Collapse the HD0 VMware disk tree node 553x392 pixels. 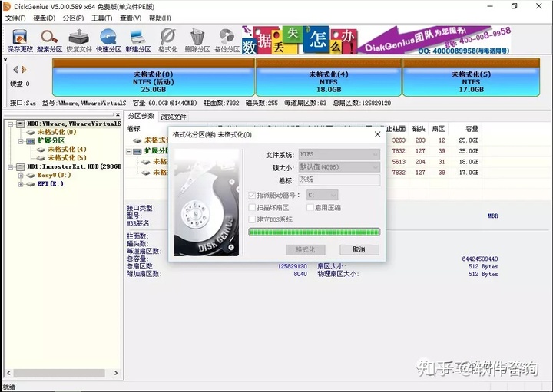11,124
